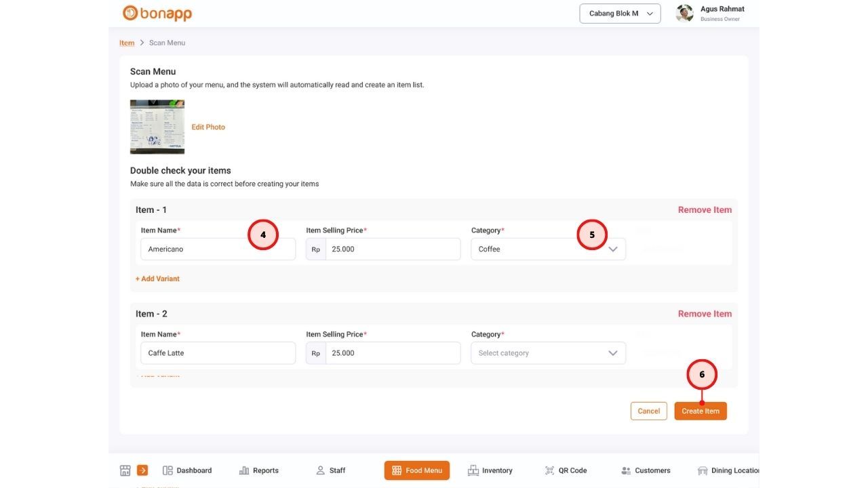The height and width of the screenshot is (488, 868).
Task: Click the Create Item button
Action: click(701, 411)
